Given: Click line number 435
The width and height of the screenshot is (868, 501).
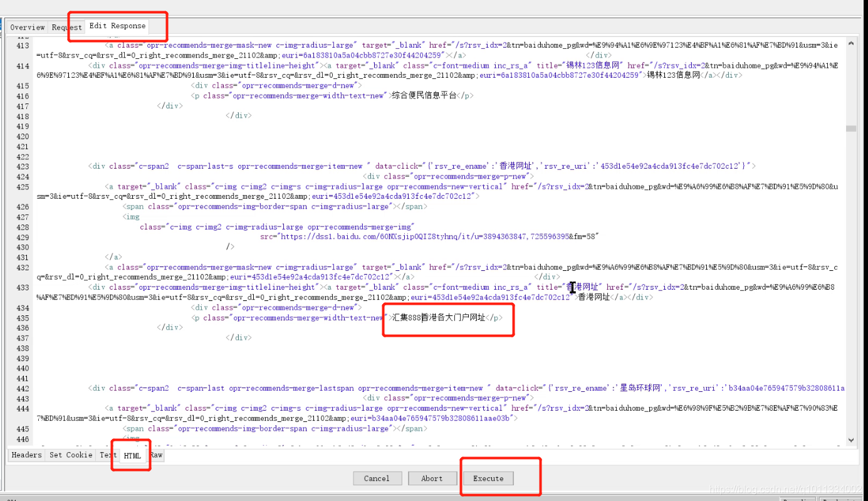Looking at the screenshot, I should click(23, 318).
